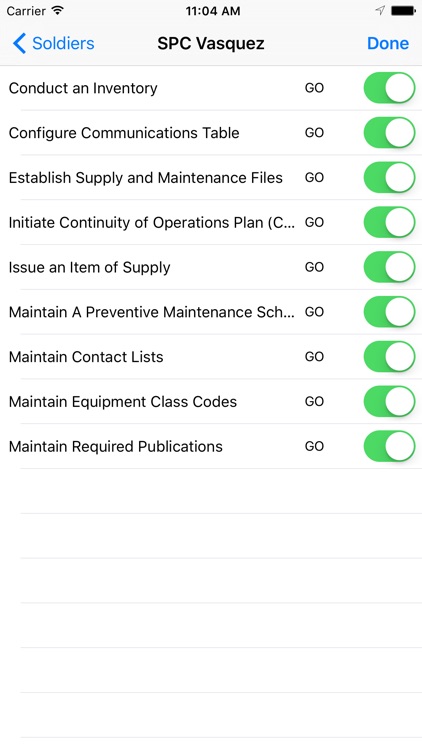Go back to Soldiers list
422x750 pixels.
coord(54,43)
